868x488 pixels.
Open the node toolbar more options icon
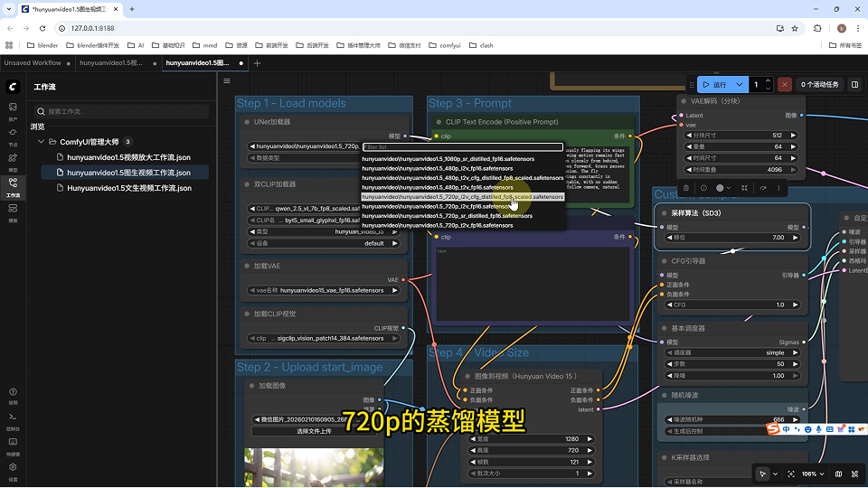(778, 188)
